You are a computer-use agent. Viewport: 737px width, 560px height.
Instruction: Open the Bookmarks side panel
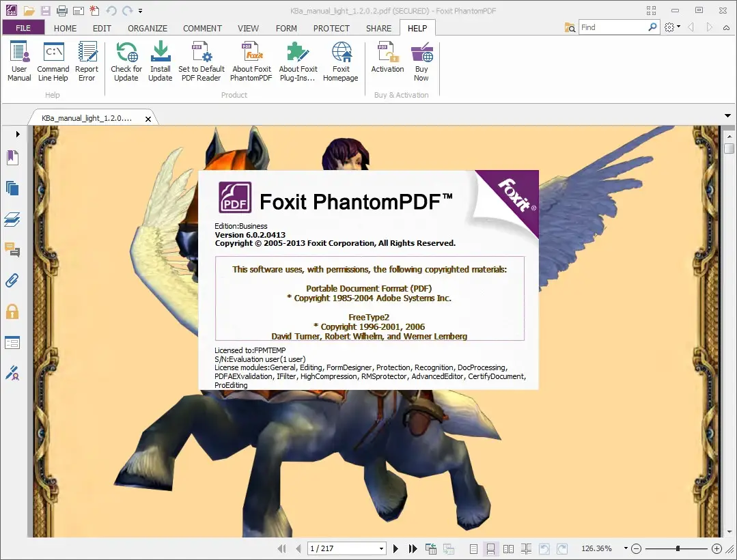[13, 157]
